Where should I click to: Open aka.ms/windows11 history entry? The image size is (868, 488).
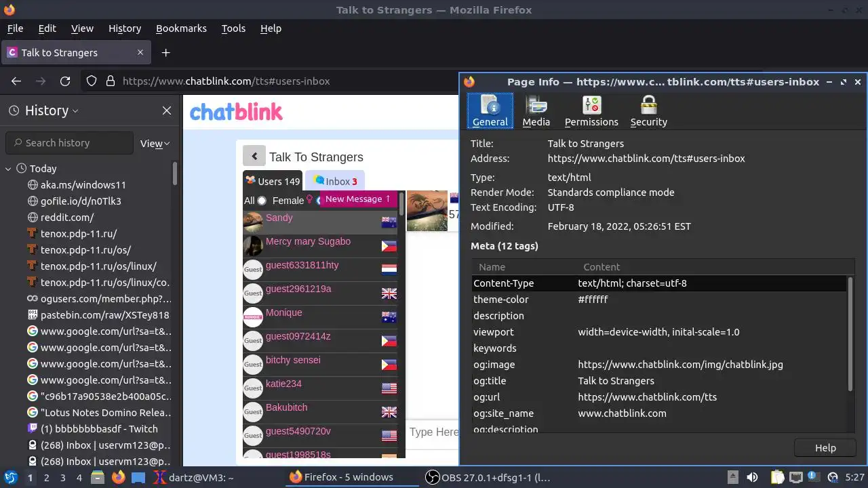[x=83, y=185]
